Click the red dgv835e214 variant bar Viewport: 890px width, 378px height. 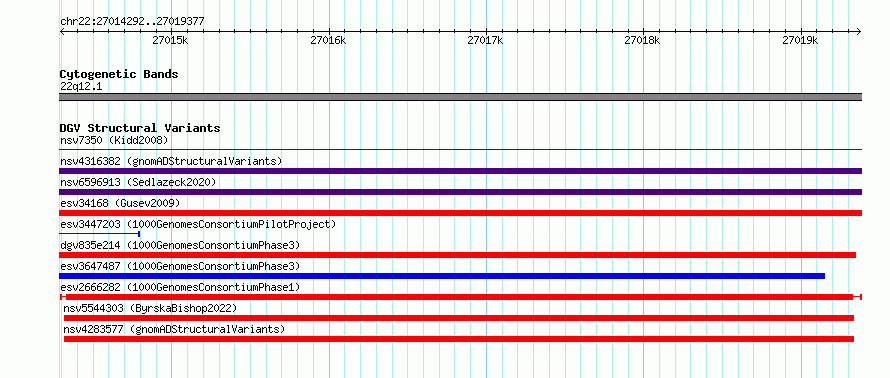(457, 255)
